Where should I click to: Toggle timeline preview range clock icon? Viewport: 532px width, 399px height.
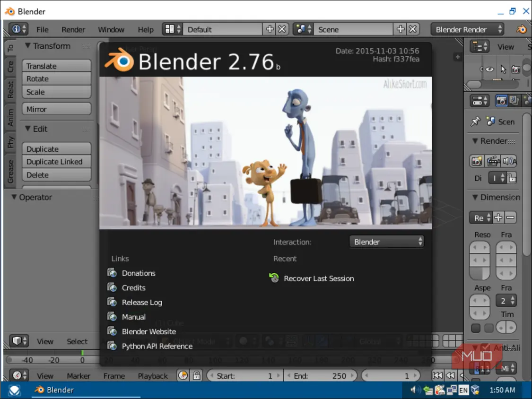pos(183,375)
